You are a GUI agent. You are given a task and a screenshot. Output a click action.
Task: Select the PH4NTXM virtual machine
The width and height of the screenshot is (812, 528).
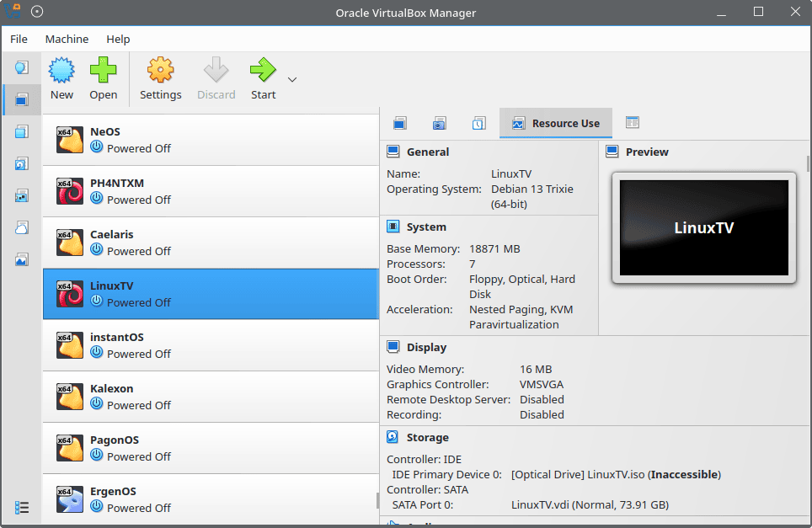point(211,191)
